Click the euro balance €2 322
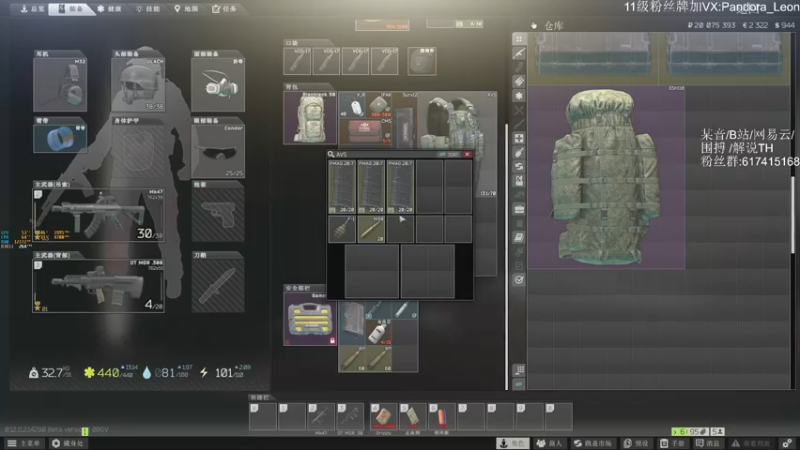Viewport: 800px width, 450px height. point(755,25)
